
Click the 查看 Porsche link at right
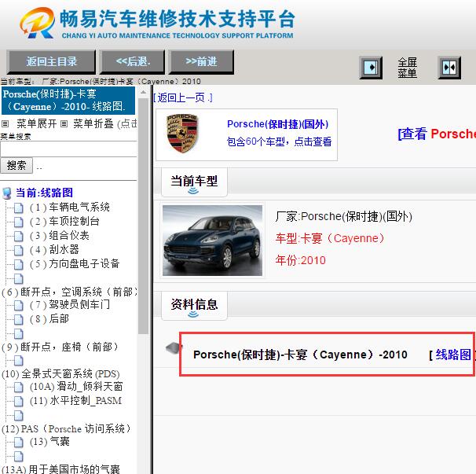437,134
